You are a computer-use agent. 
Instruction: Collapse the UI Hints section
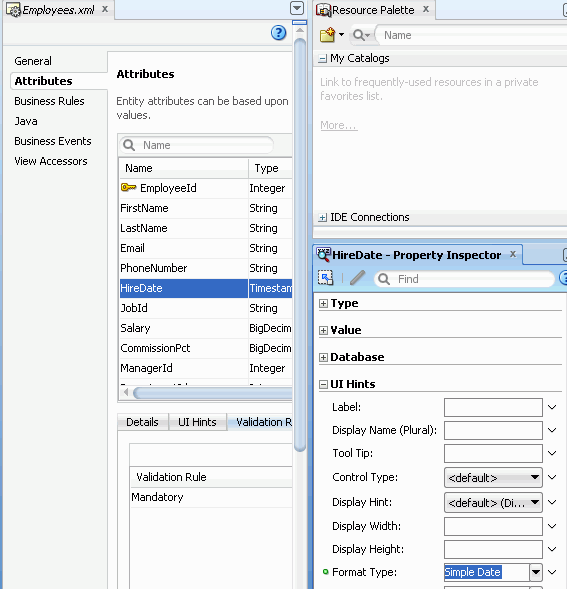(x=323, y=384)
